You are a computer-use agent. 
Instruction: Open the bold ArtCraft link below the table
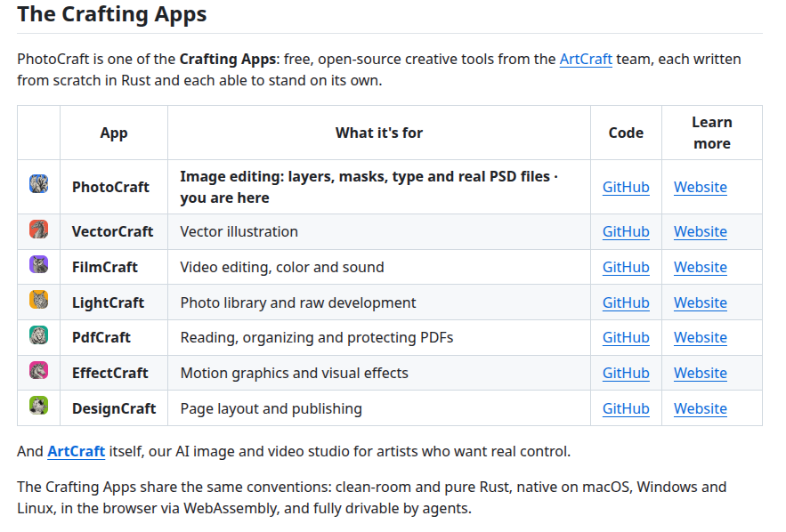77,451
